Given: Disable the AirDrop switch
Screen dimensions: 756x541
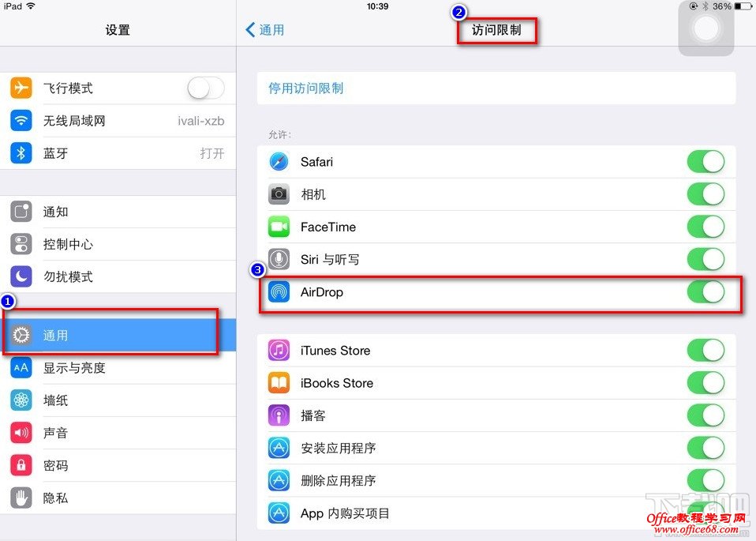Looking at the screenshot, I should 705,292.
